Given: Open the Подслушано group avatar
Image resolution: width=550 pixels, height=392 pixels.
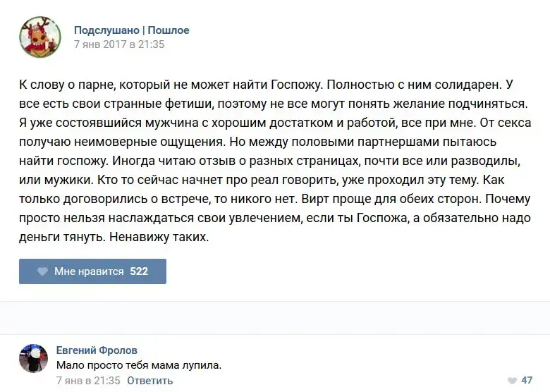Looking at the screenshot, I should point(39,37).
